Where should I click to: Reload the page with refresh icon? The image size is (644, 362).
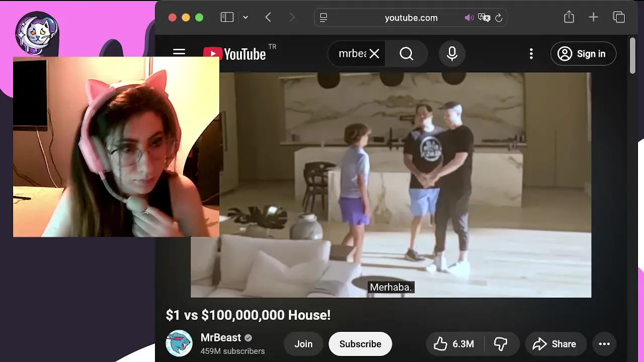tap(499, 18)
